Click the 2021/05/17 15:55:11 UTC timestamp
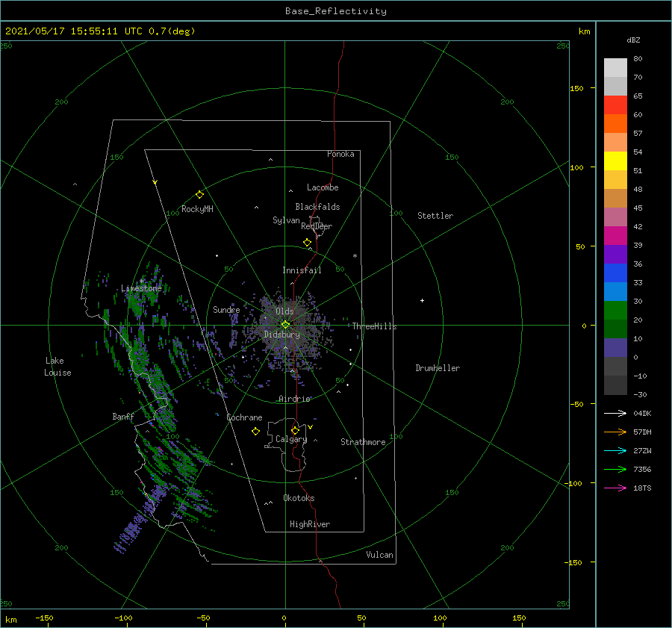Viewport: 672px width, 628px height. coord(73,31)
